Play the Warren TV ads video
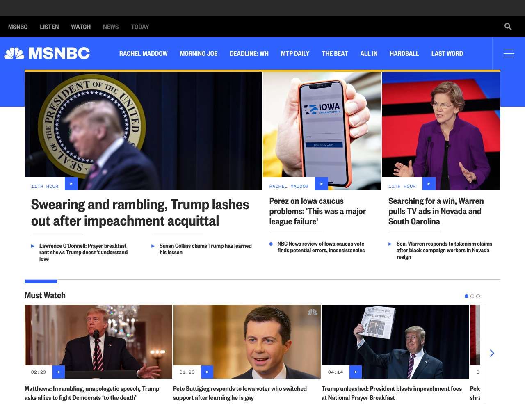The image size is (525, 420). [429, 184]
